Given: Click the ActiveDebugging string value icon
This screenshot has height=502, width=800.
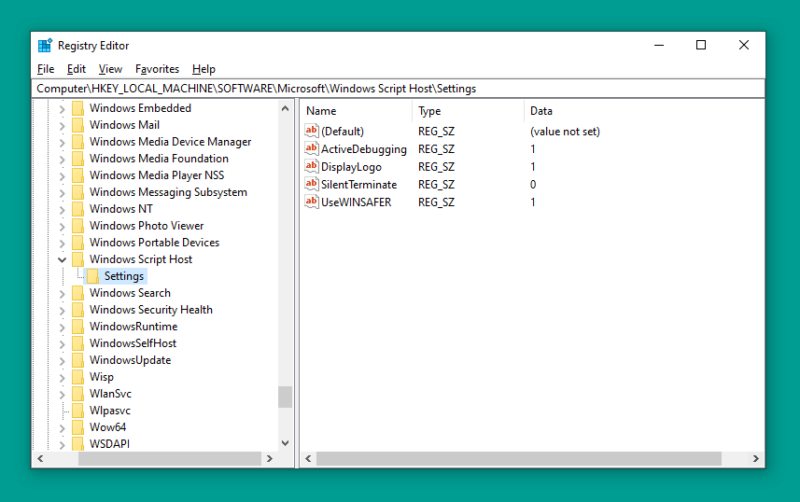Looking at the screenshot, I should tap(311, 148).
